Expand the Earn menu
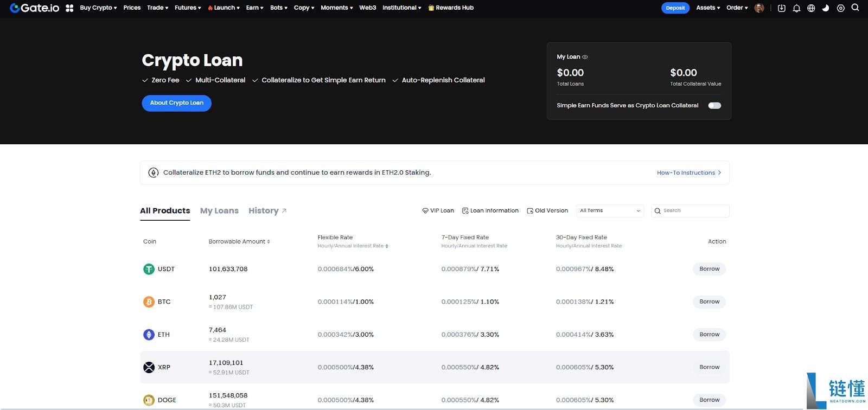Viewport: 868px width, 410px height. [x=254, y=8]
